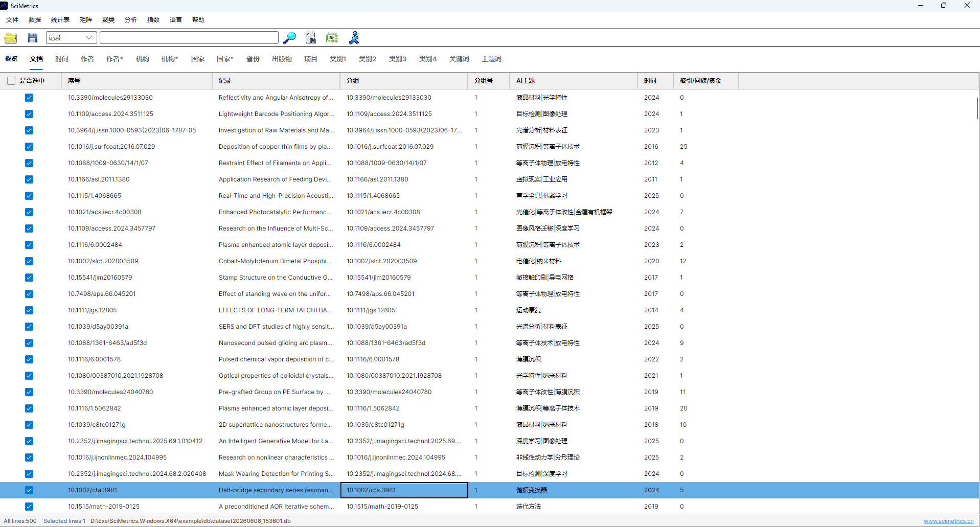This screenshot has width=980, height=527.
Task: Open the 统计表 menu
Action: (x=60, y=20)
